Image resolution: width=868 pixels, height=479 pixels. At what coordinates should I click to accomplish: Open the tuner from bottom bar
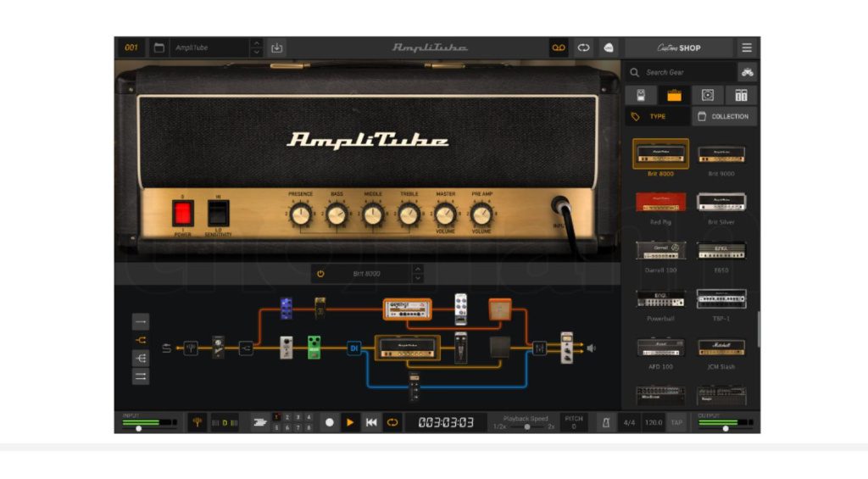(x=197, y=422)
